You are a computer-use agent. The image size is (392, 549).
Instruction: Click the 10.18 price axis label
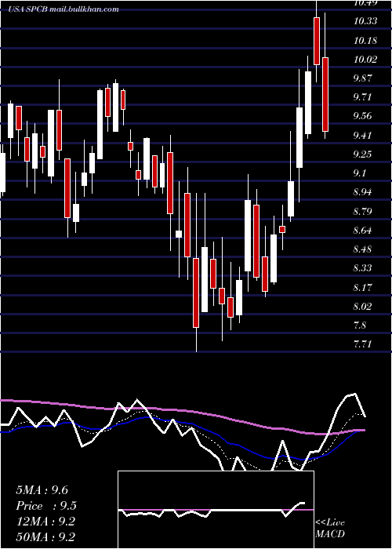pyautogui.click(x=365, y=41)
